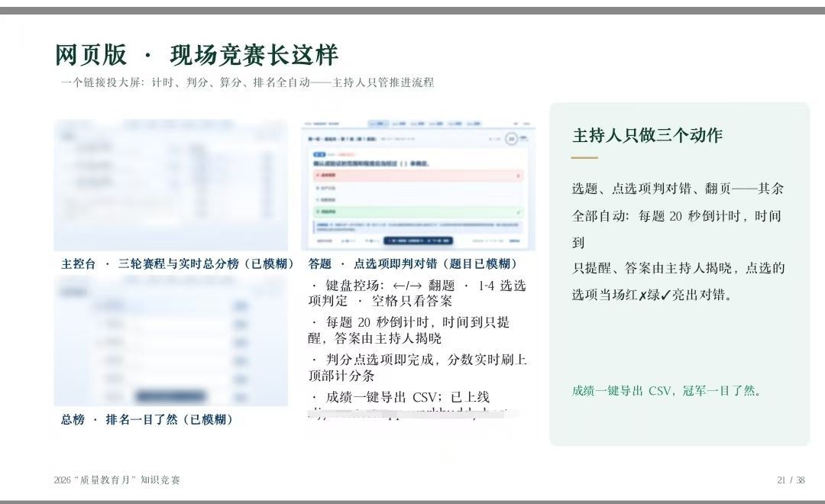Viewport: 825px width, 504px height.
Task: Select the bullet starting "键盘控场"
Action: pos(417,293)
